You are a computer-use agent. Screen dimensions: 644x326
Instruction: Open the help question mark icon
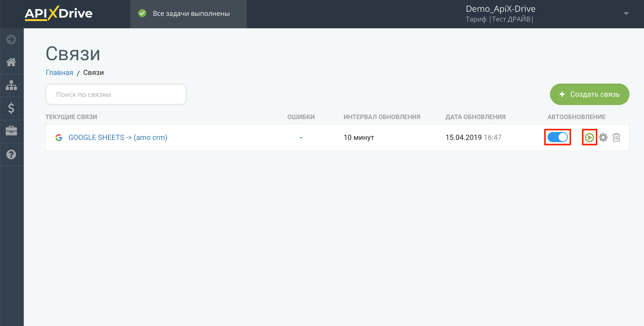coord(11,154)
